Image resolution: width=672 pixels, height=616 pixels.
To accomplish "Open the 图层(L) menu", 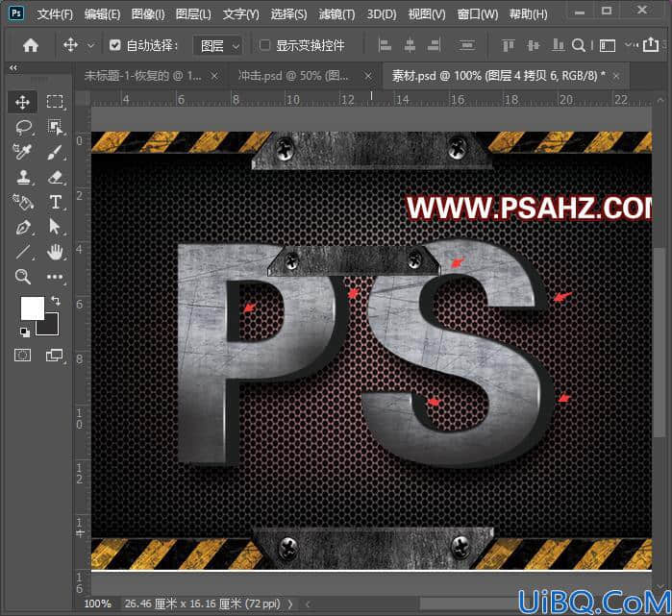I will pos(193,14).
